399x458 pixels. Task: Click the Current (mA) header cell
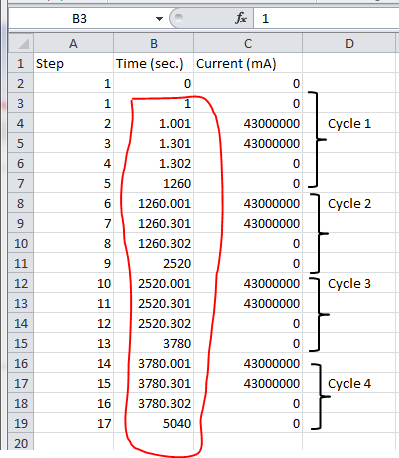point(248,63)
